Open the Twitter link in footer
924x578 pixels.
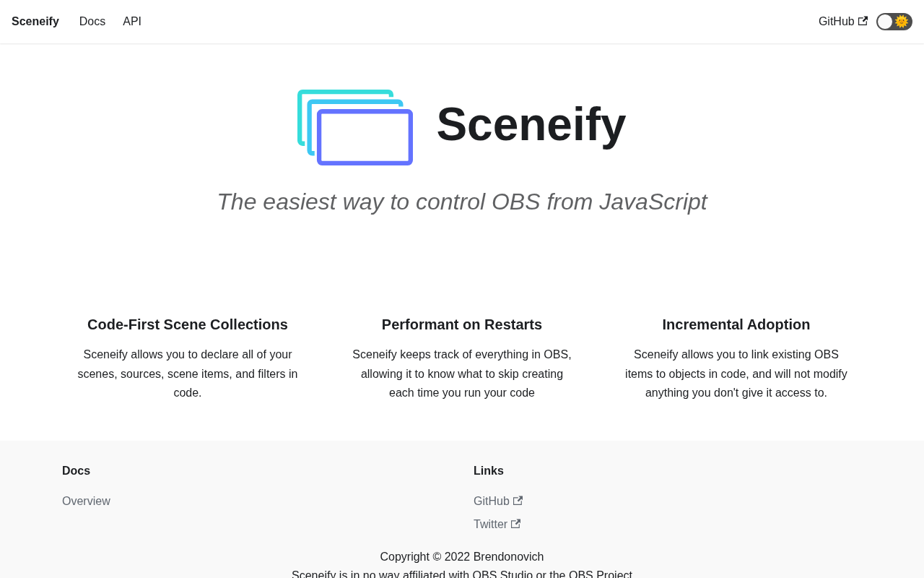click(x=490, y=525)
